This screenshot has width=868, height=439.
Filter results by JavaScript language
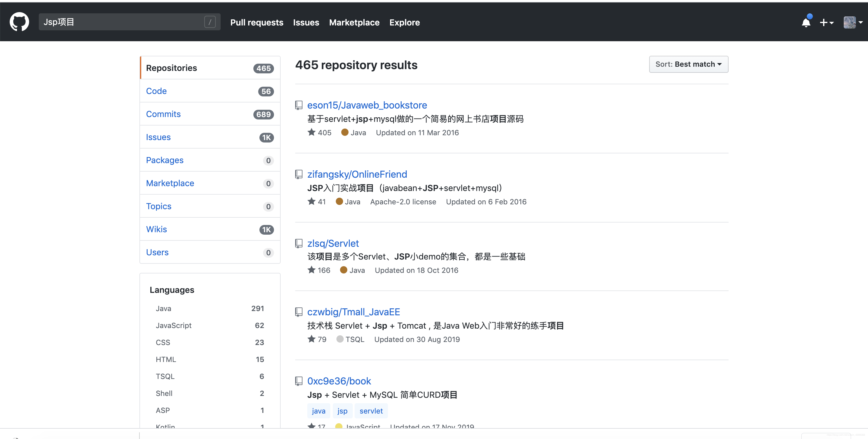(174, 325)
